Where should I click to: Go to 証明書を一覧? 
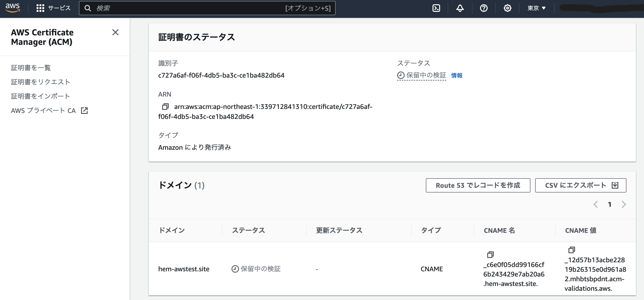[31, 68]
